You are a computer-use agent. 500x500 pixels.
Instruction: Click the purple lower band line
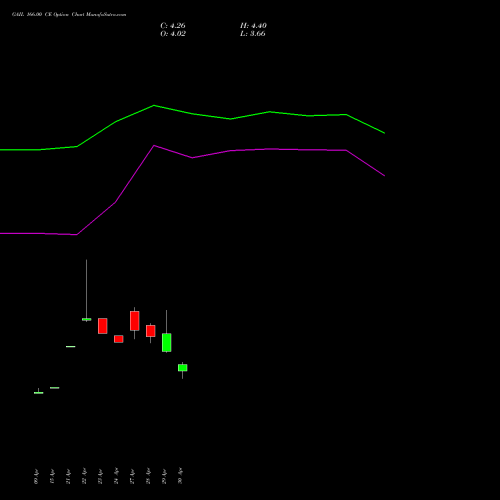click(192, 157)
